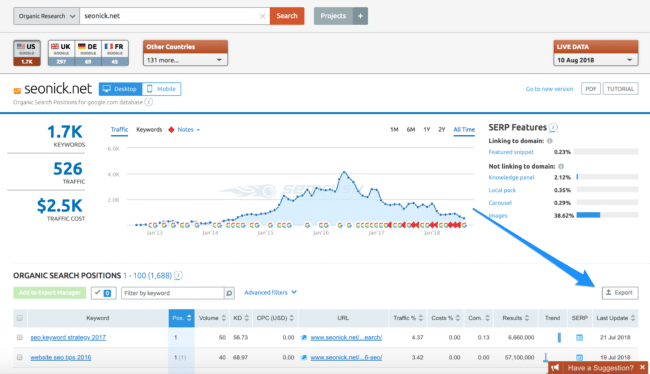
Task: Open the Organic Research dropdown
Action: (46, 16)
